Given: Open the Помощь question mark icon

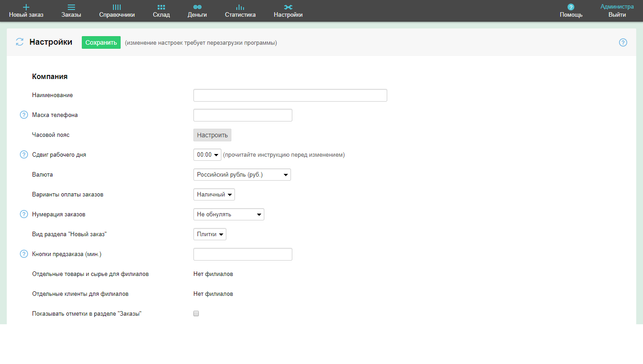Looking at the screenshot, I should click(x=571, y=7).
